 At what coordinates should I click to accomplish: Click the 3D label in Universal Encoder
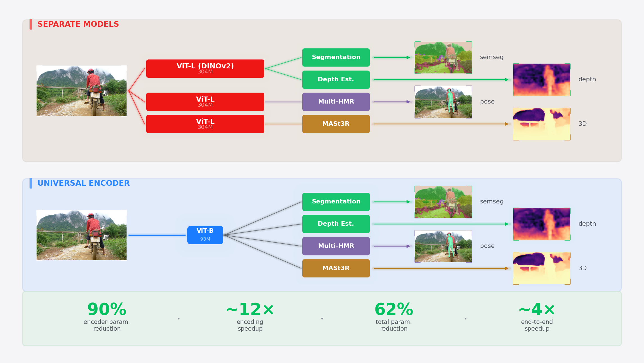point(582,268)
